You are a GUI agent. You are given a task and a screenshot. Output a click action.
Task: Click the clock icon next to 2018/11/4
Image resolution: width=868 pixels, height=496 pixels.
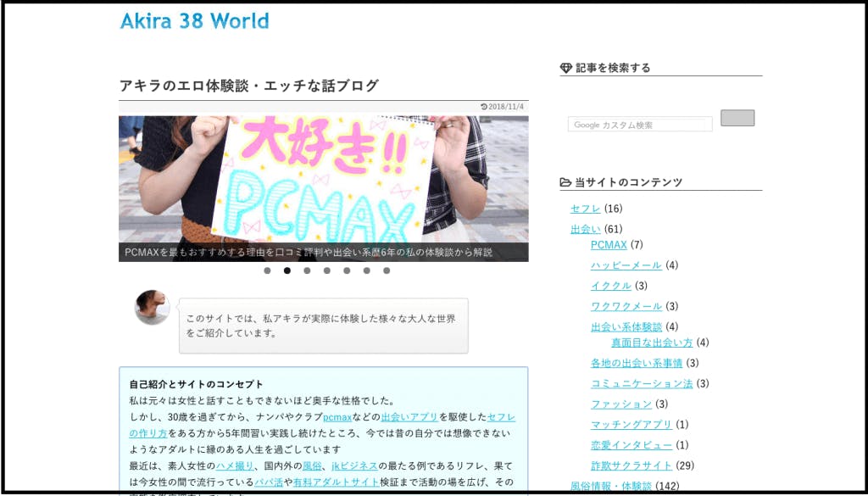pyautogui.click(x=484, y=107)
